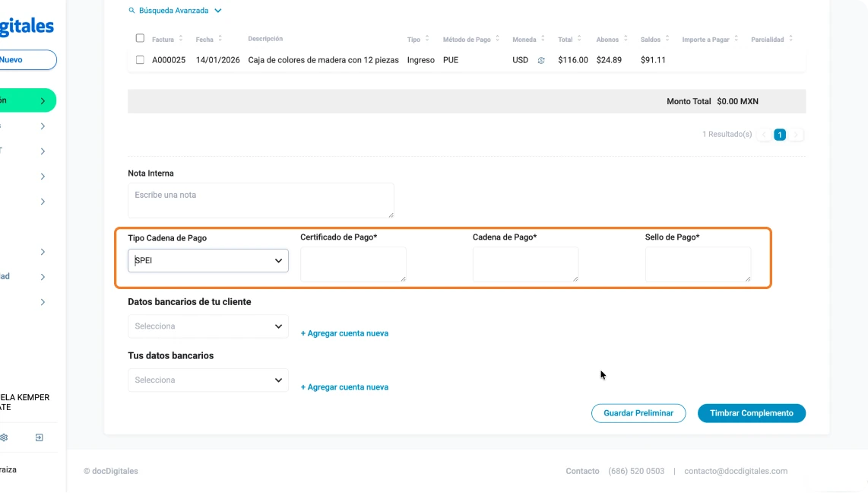This screenshot has height=493, width=868.
Task: Open Datos bancarios de tu cliente dropdown
Action: click(x=207, y=326)
